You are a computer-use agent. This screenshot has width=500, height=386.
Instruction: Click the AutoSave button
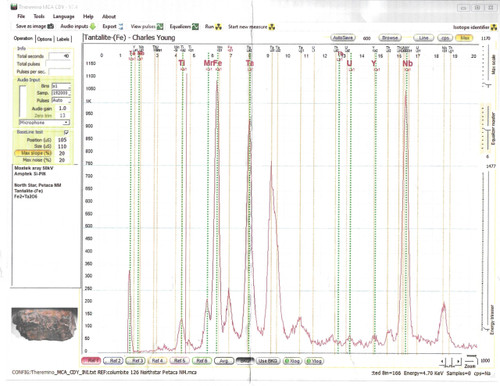(343, 38)
